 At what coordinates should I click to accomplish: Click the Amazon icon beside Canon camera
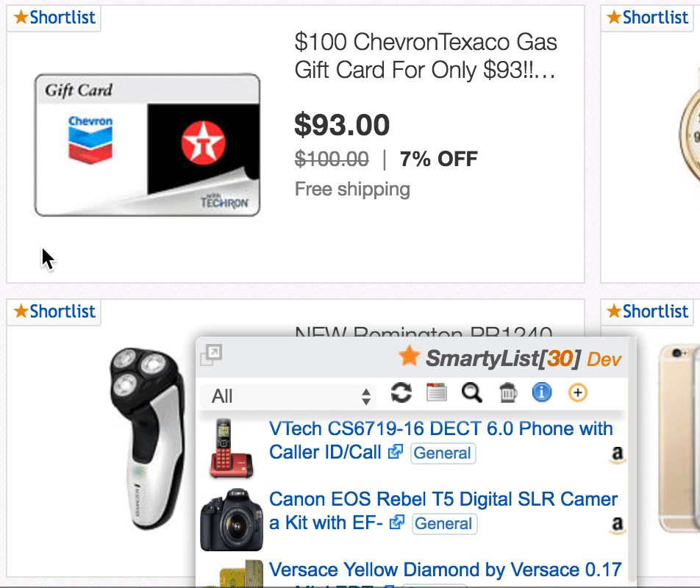click(x=618, y=525)
